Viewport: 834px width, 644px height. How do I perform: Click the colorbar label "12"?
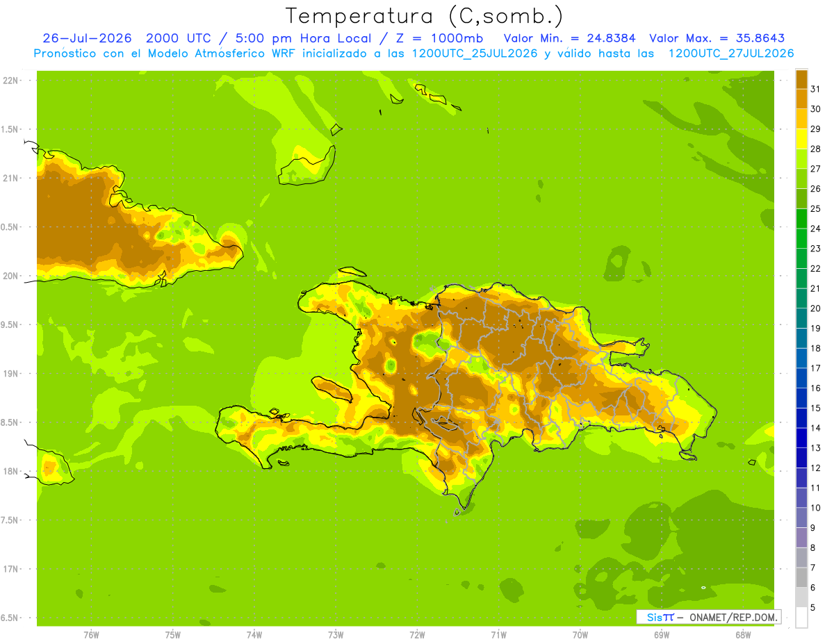(815, 468)
